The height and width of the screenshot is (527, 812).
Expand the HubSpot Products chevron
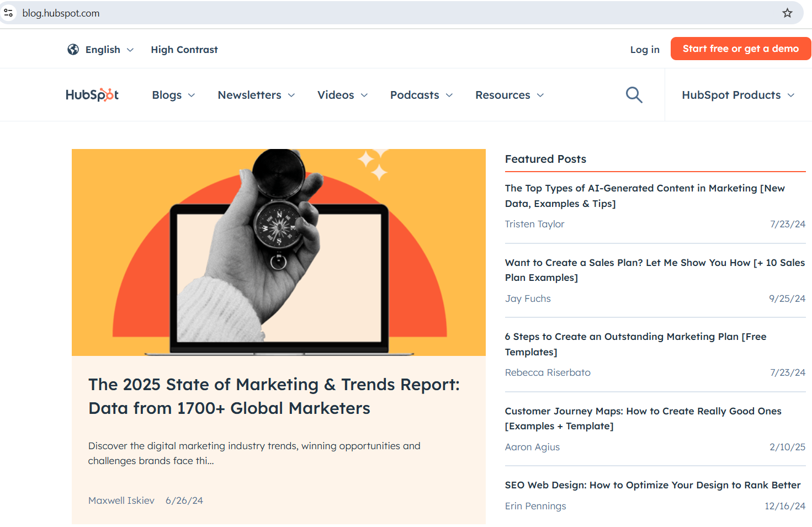tap(791, 95)
